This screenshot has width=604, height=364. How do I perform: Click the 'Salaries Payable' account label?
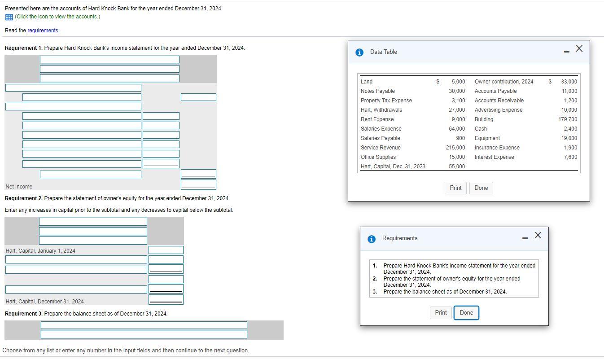coord(380,138)
